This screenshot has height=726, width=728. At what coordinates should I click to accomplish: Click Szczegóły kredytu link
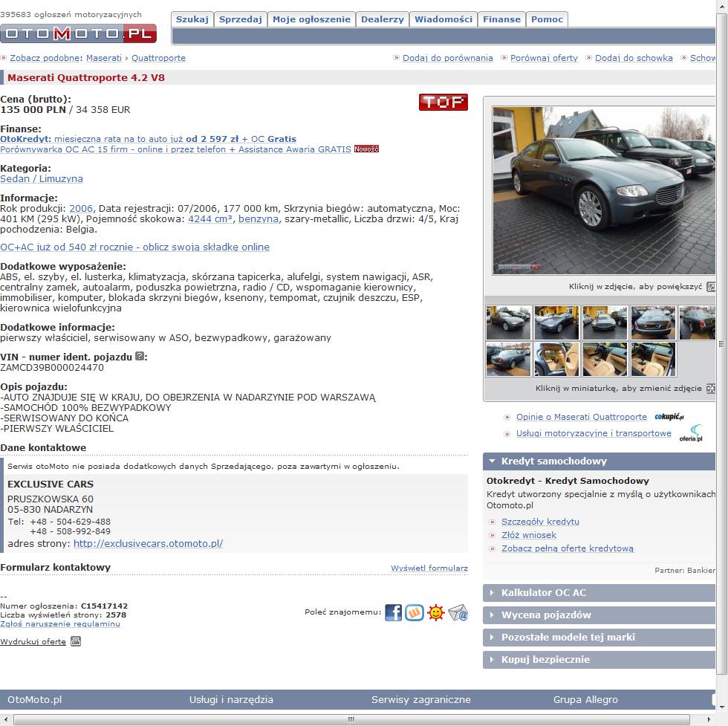coord(540,522)
